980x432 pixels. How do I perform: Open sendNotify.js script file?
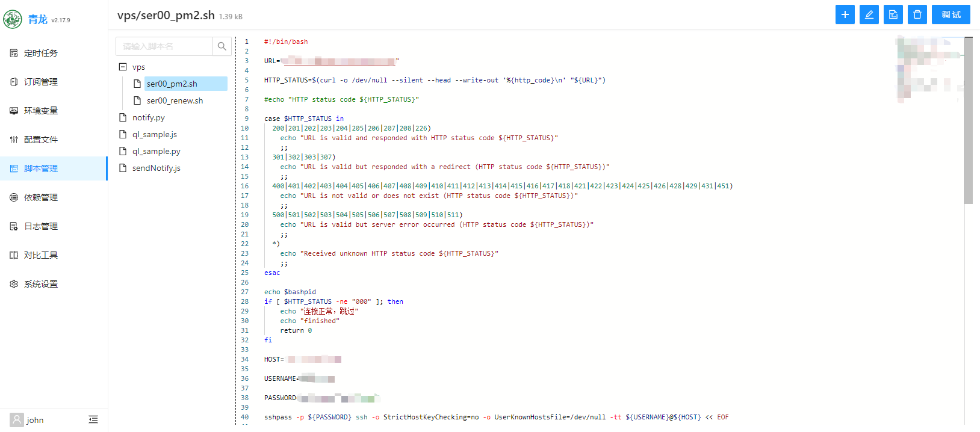[156, 168]
